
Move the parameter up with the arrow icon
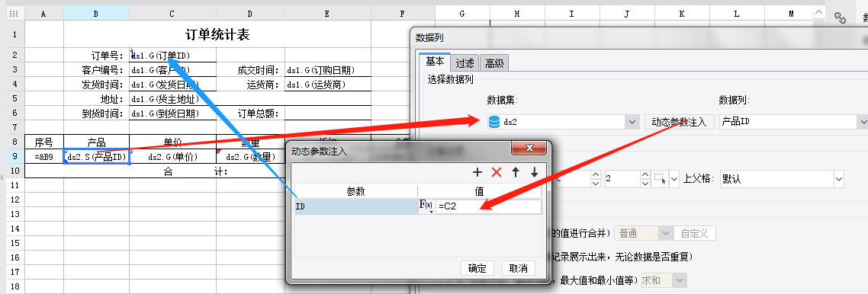[x=516, y=172]
